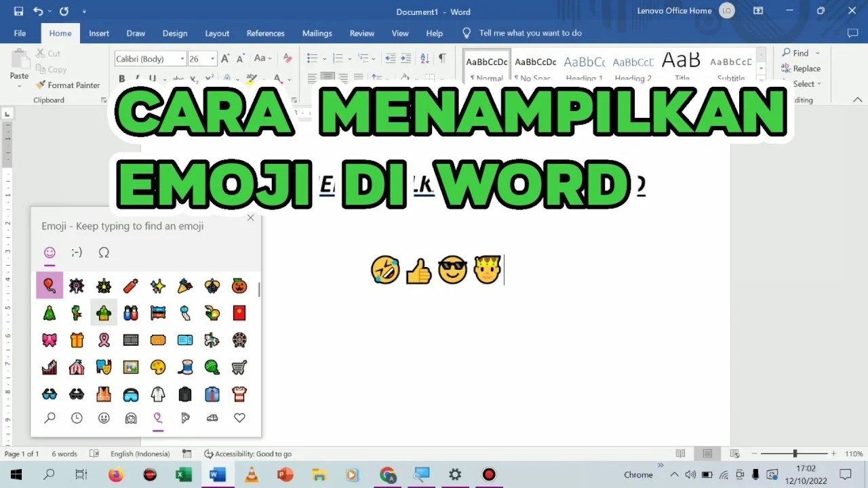Click the Replace button
This screenshot has height=488, width=868.
(x=801, y=68)
